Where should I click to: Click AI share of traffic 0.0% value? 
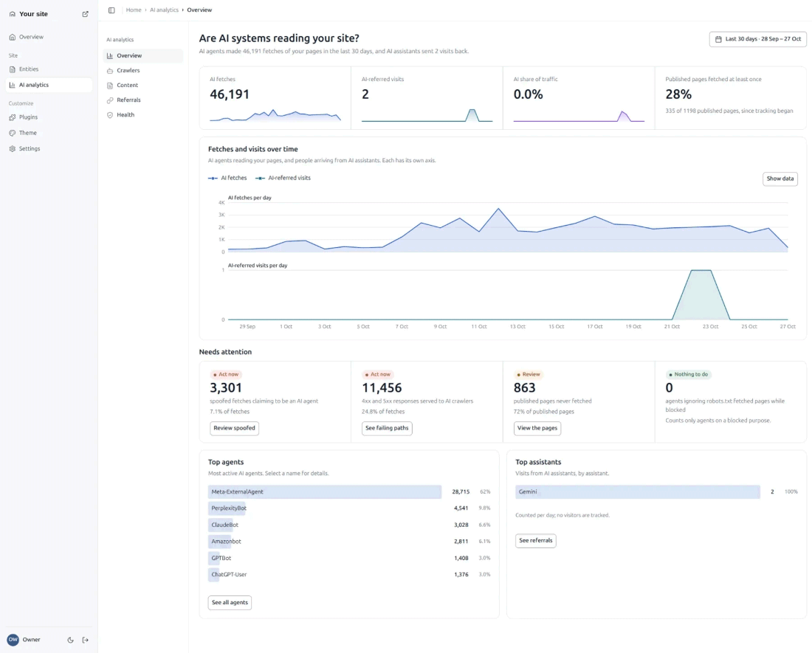(528, 94)
